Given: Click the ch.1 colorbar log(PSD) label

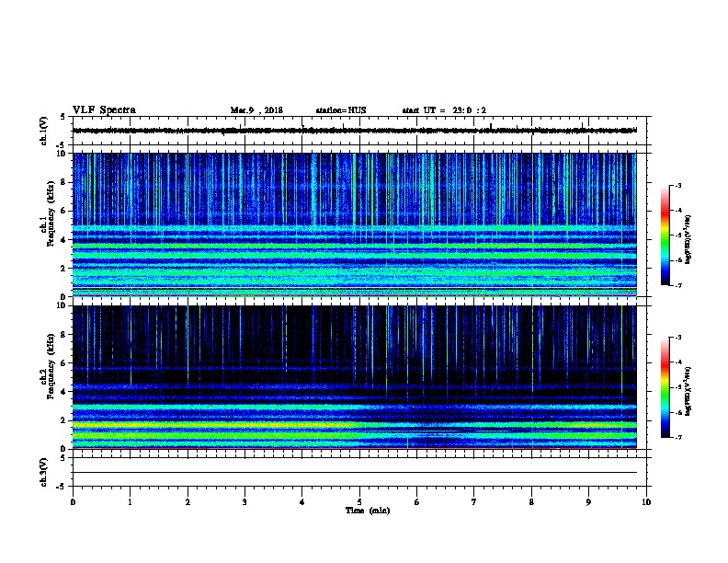Looking at the screenshot, I should (x=688, y=240).
